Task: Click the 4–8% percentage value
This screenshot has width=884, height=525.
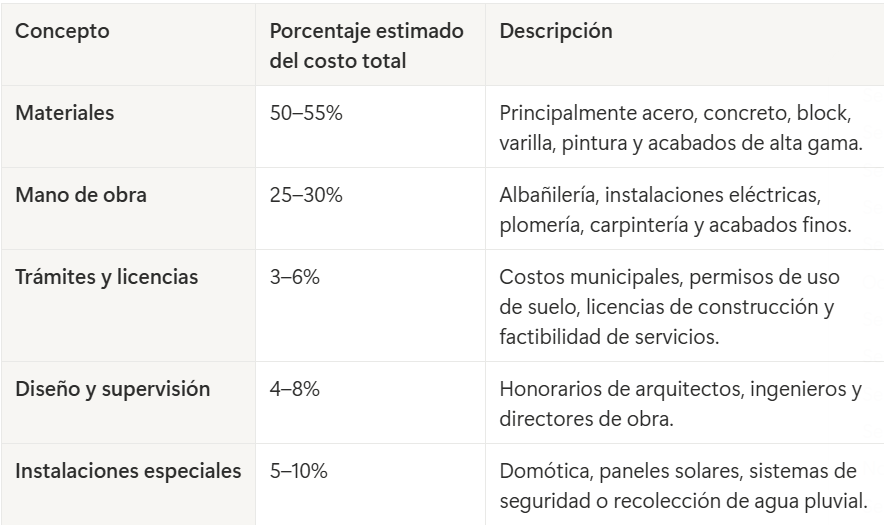Action: click(295, 389)
